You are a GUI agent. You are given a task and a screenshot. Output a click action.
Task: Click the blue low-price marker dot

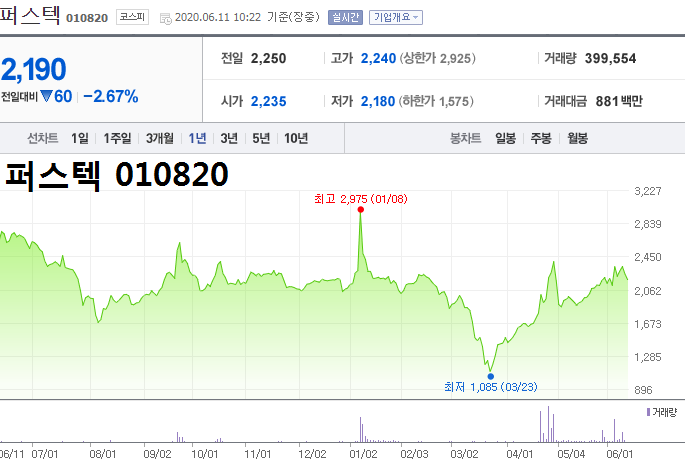tap(491, 376)
